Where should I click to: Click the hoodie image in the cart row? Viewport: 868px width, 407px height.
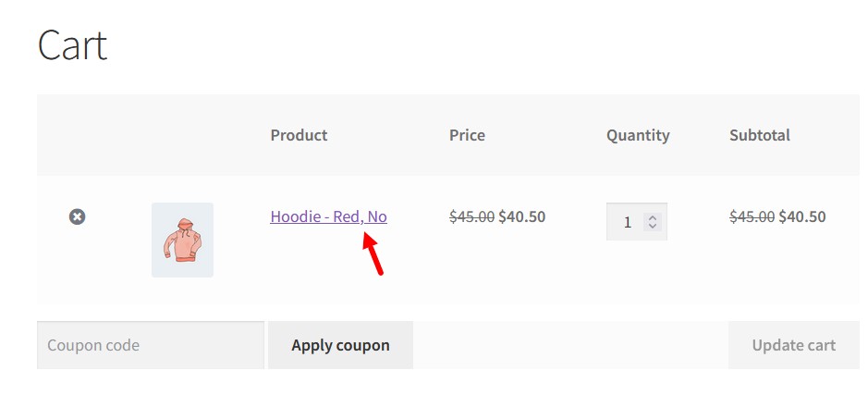(182, 240)
